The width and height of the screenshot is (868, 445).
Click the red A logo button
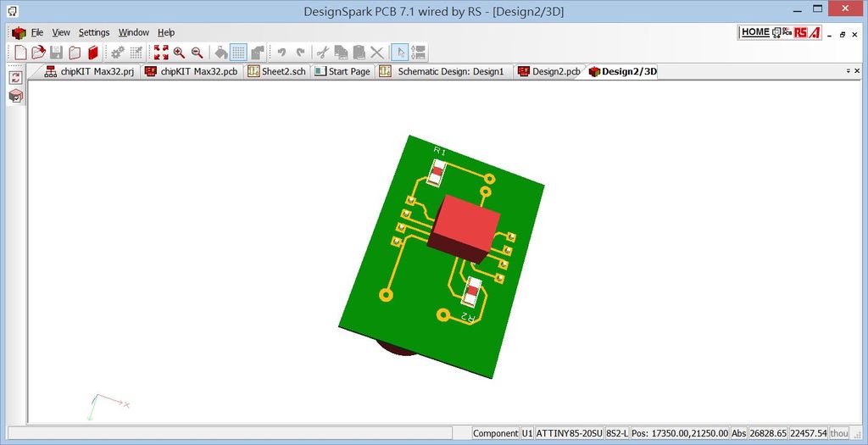tap(815, 33)
